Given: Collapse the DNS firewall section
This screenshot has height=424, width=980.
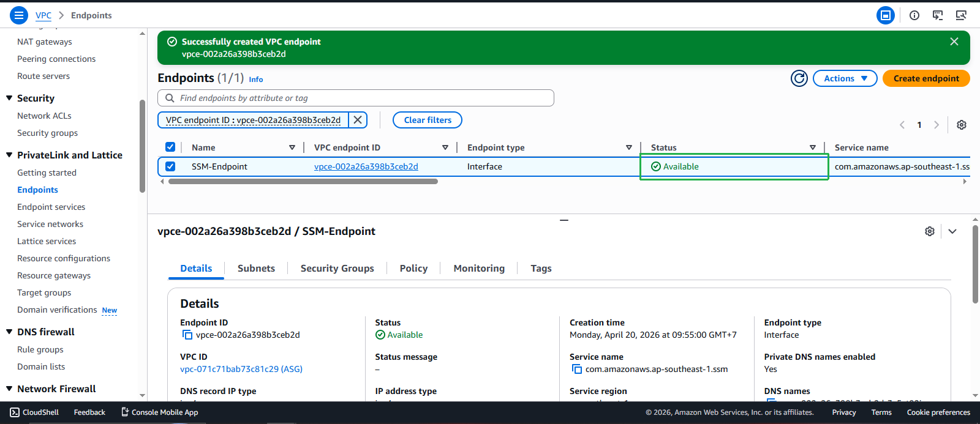Looking at the screenshot, I should tap(9, 332).
